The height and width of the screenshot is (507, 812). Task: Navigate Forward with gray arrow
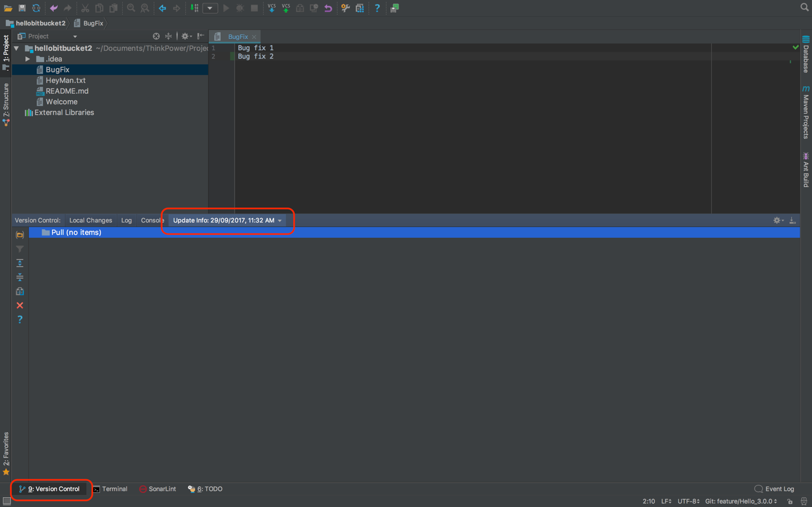click(x=177, y=8)
